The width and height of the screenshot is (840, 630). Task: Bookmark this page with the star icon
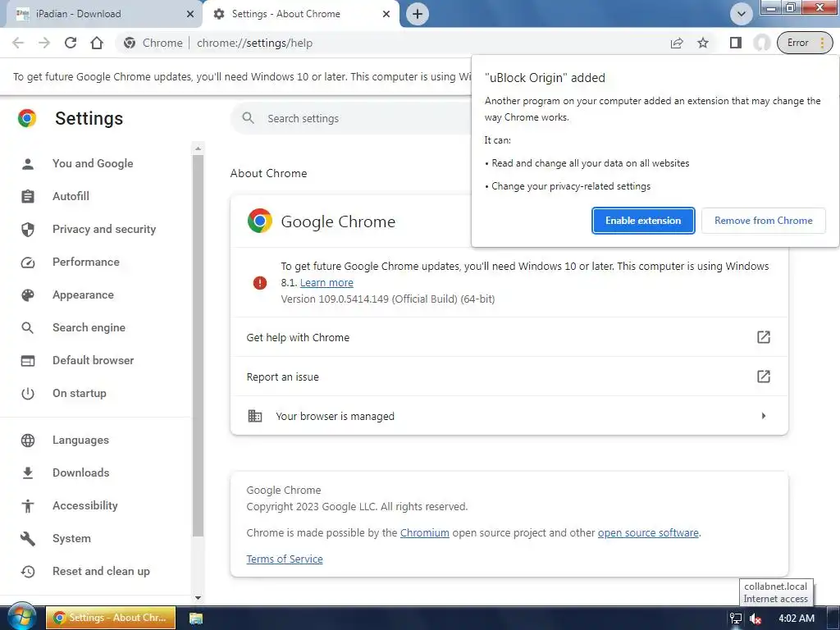[x=703, y=43]
